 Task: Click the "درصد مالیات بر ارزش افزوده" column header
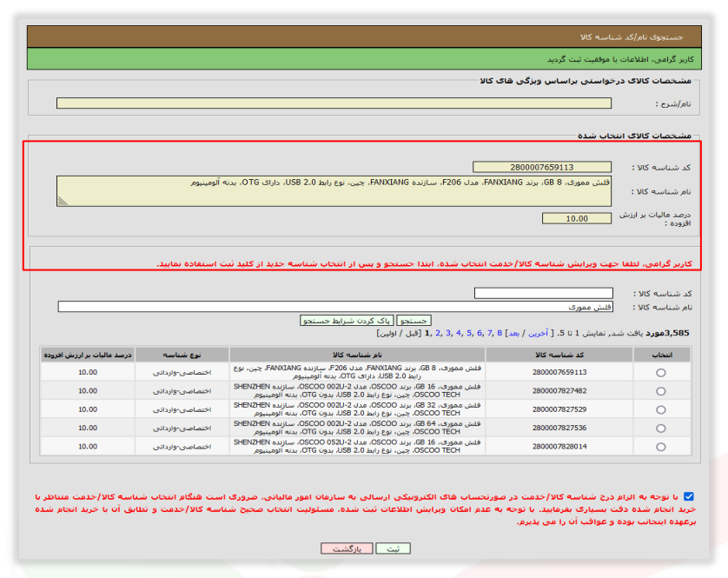tap(88, 355)
